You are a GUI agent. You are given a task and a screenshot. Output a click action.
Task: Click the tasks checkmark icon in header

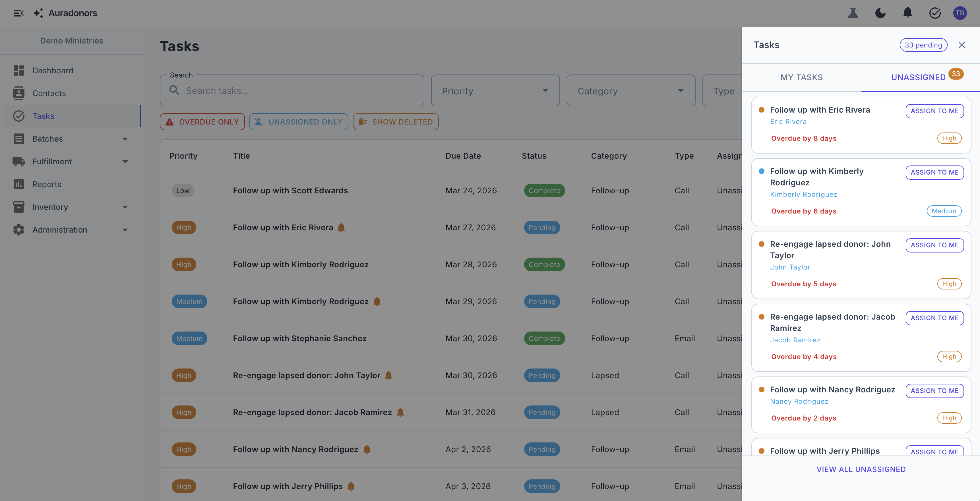[x=935, y=13]
